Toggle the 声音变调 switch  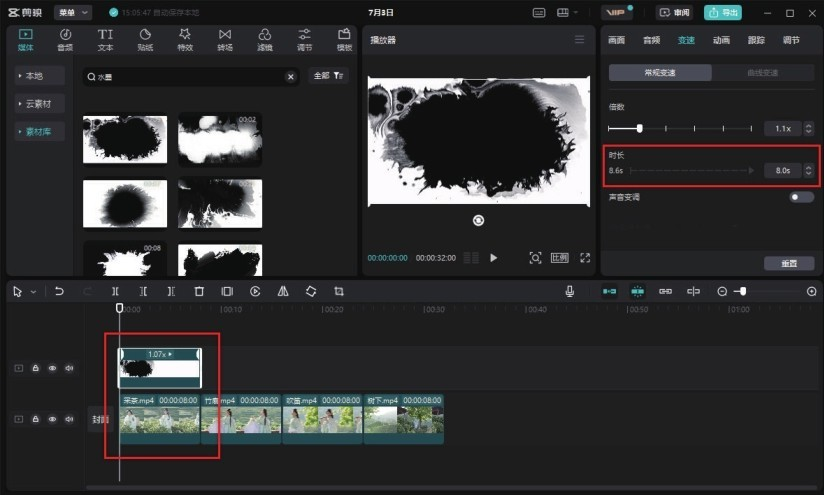pyautogui.click(x=801, y=197)
